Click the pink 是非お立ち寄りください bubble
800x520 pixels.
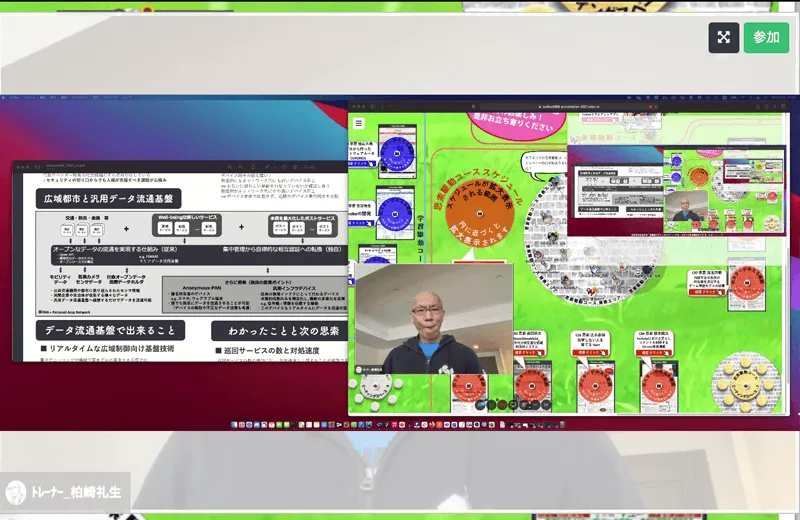click(x=516, y=124)
